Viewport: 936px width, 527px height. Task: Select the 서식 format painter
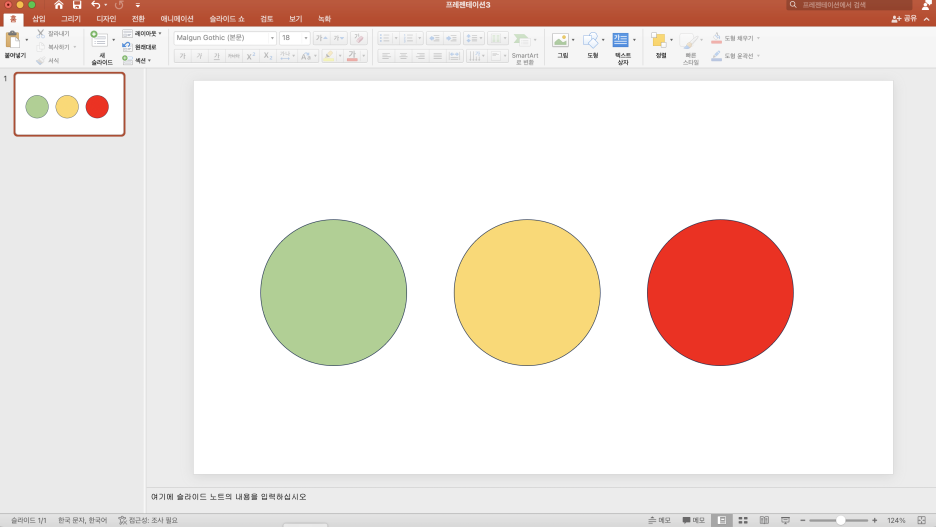pyautogui.click(x=48, y=60)
